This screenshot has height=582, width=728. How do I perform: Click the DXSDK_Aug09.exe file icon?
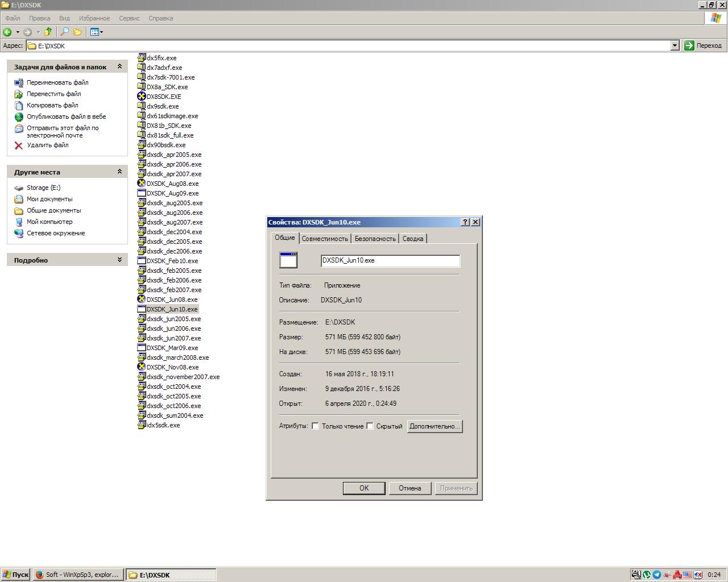[142, 193]
